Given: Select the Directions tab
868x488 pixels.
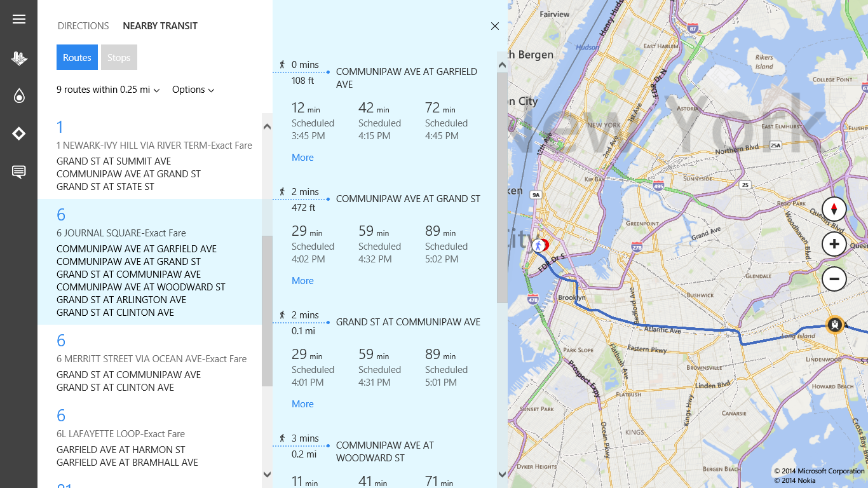Looking at the screenshot, I should pos(83,26).
